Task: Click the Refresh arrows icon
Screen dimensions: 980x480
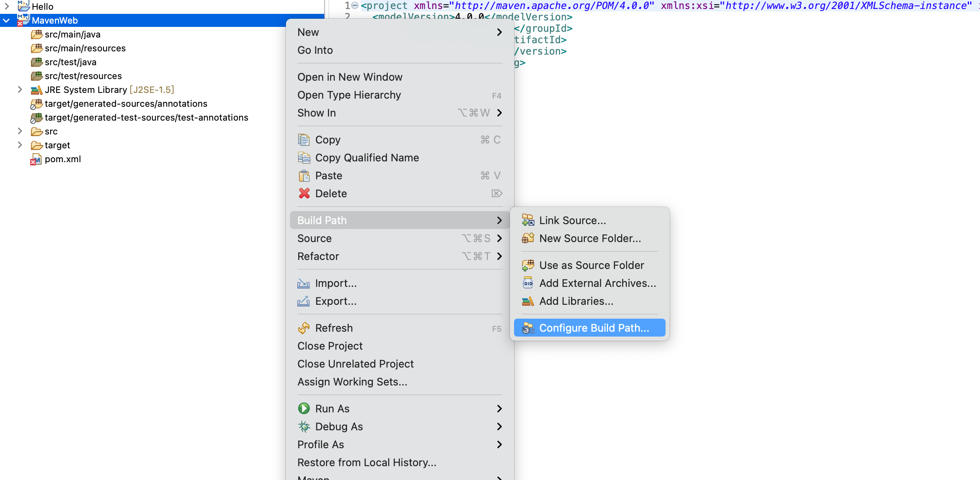Action: (x=304, y=328)
